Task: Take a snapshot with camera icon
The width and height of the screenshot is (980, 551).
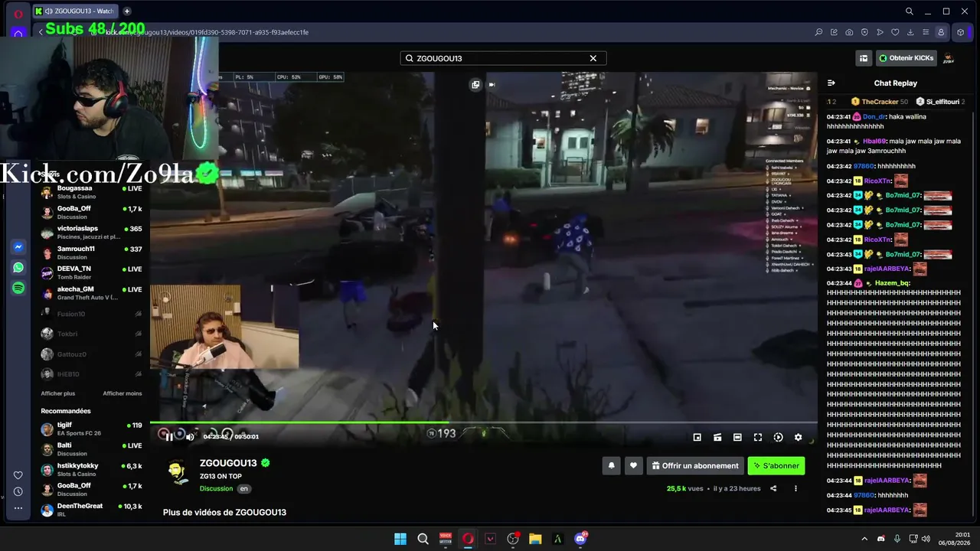Action: point(849,32)
